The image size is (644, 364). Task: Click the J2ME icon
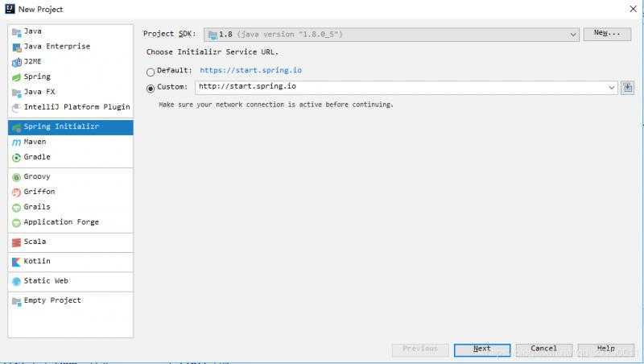coord(16,63)
